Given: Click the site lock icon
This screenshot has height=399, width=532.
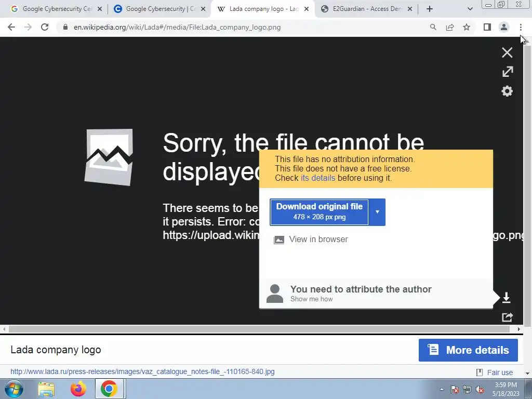Looking at the screenshot, I should point(65,27).
